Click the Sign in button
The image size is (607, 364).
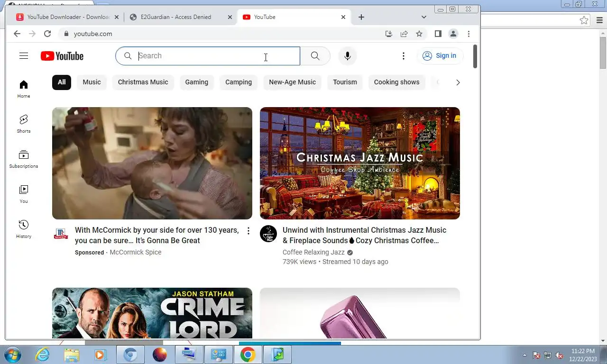[x=440, y=56]
